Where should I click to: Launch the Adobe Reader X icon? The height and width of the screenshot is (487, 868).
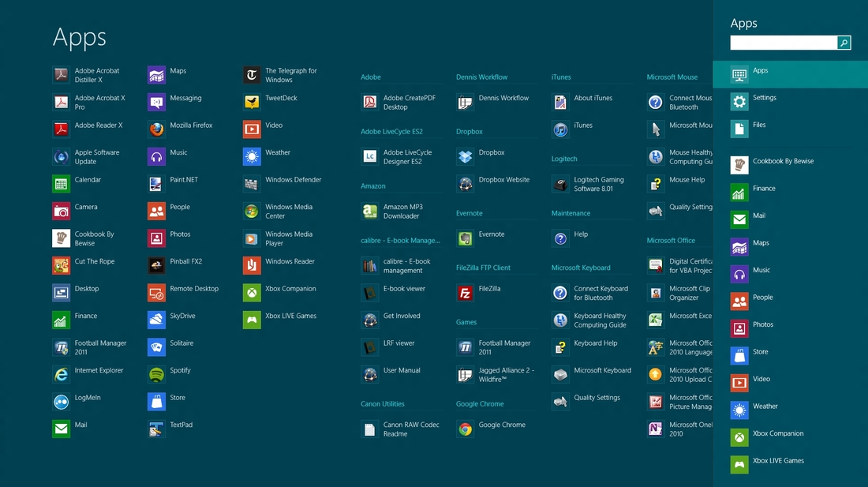click(x=61, y=129)
